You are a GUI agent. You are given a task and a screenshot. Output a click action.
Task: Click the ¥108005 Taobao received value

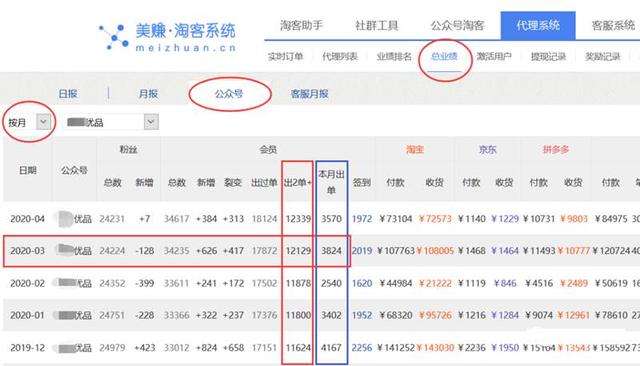pyautogui.click(x=435, y=251)
